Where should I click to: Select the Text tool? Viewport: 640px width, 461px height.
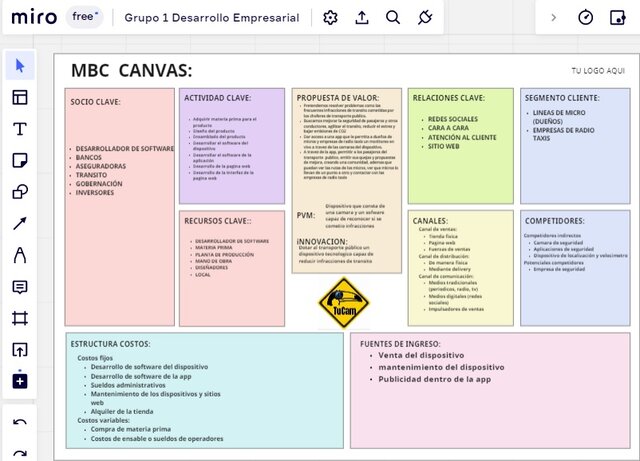tap(20, 129)
